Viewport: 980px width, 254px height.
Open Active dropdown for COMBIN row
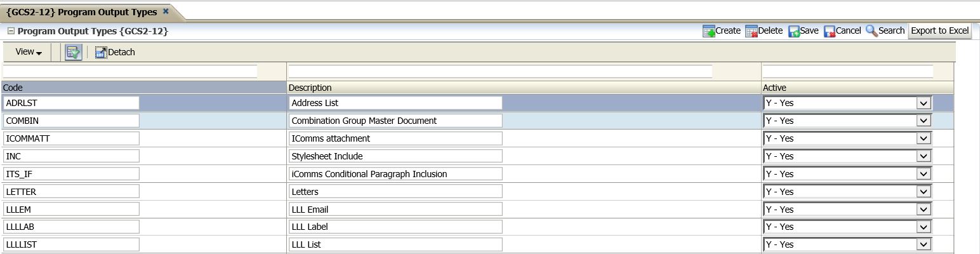tap(924, 121)
